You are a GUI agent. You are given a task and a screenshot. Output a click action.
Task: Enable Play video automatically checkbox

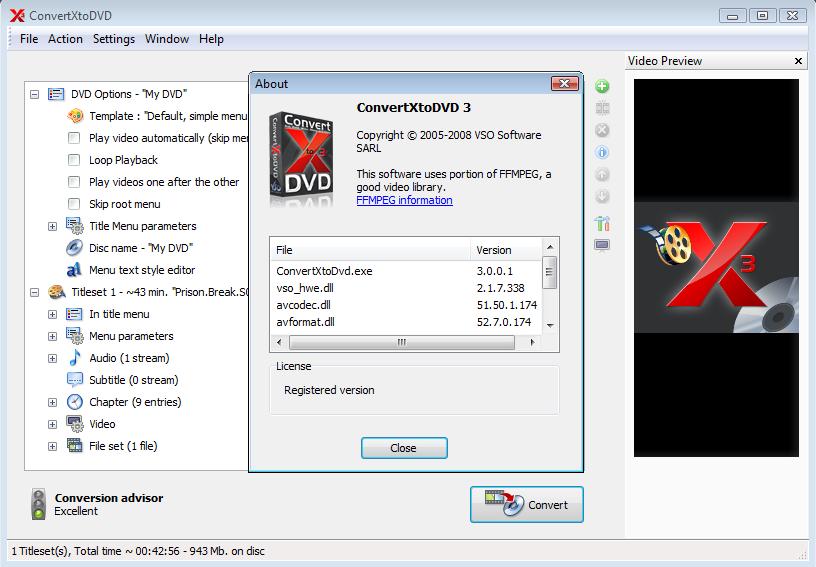(74, 138)
